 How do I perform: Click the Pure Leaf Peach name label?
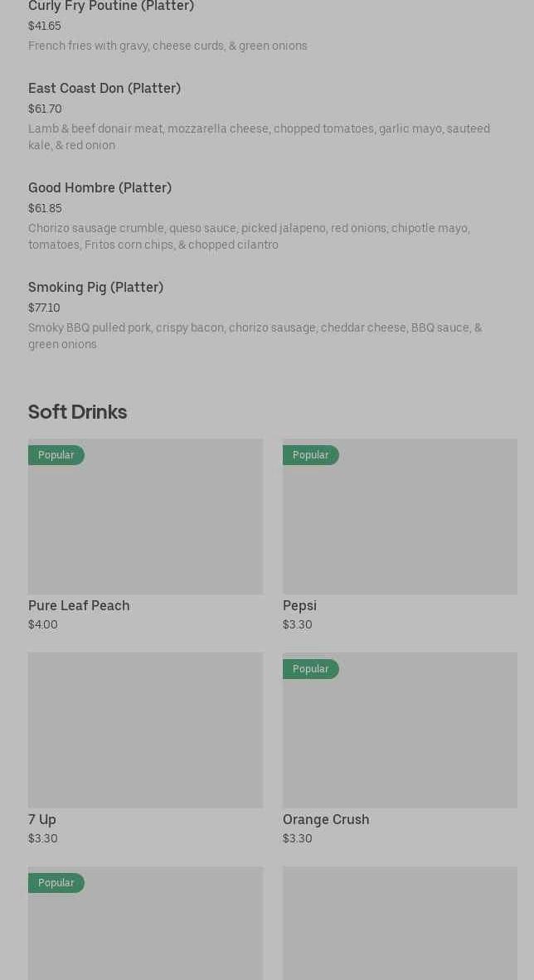[79, 606]
